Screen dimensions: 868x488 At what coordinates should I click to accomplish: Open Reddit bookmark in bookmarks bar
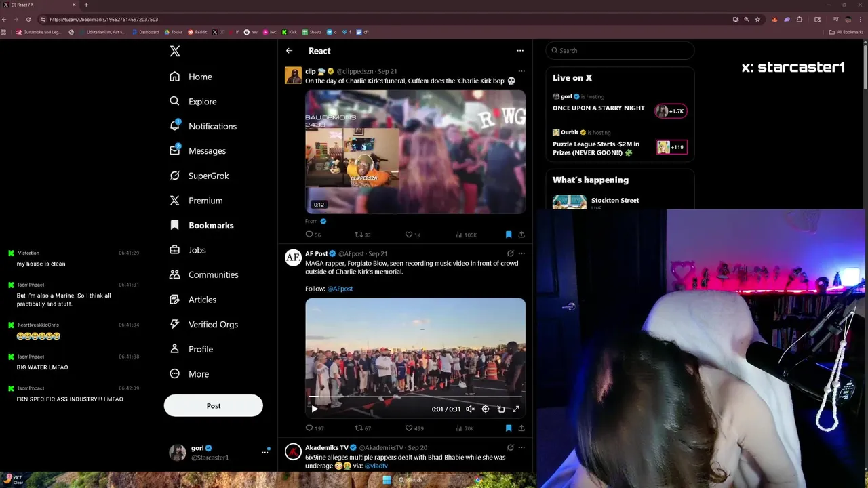(197, 32)
